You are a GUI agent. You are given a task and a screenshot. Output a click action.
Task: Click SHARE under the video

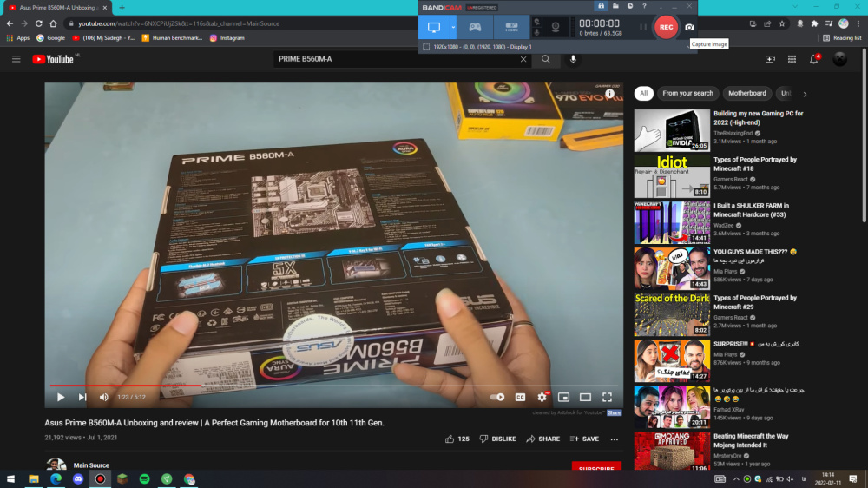click(x=543, y=439)
